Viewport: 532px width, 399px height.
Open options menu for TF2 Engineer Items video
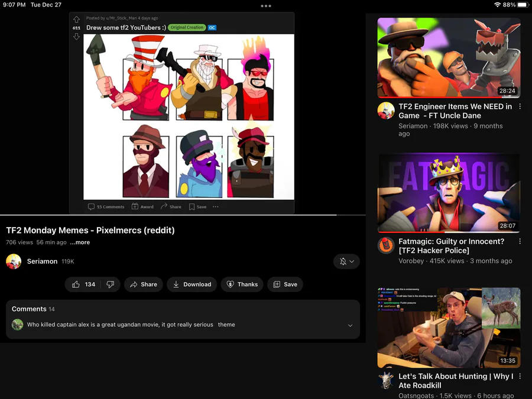tap(520, 106)
